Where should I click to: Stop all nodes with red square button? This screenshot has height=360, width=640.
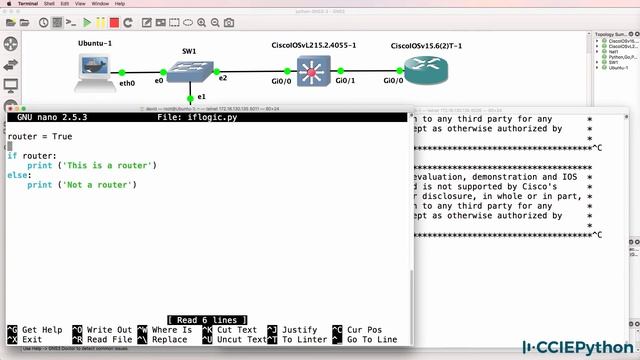pos(114,23)
